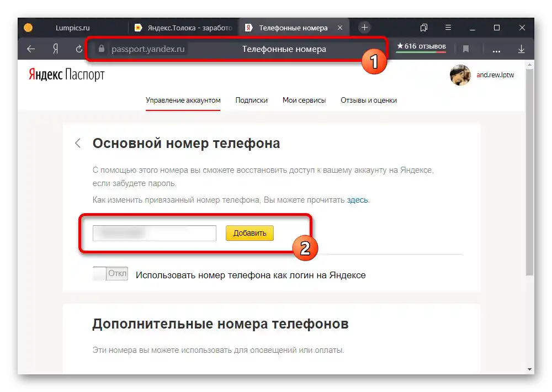
Task: Open the Отзывы и оценки section
Action: click(x=369, y=100)
